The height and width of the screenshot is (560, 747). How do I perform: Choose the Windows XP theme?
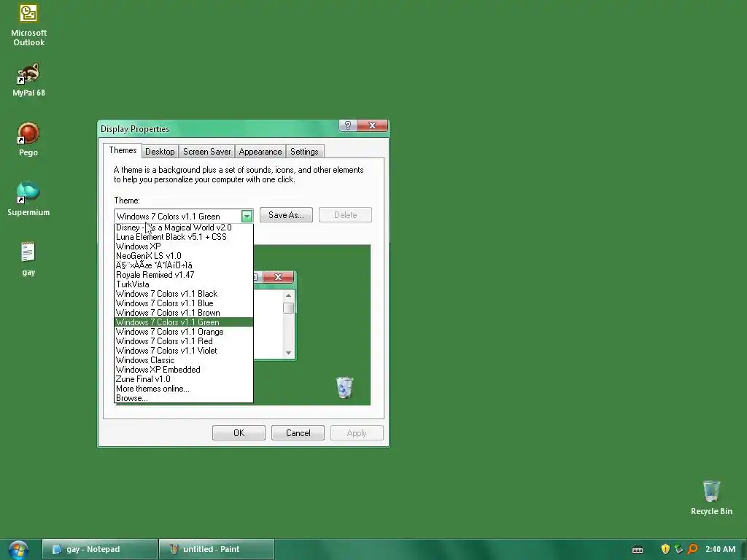tap(183, 246)
